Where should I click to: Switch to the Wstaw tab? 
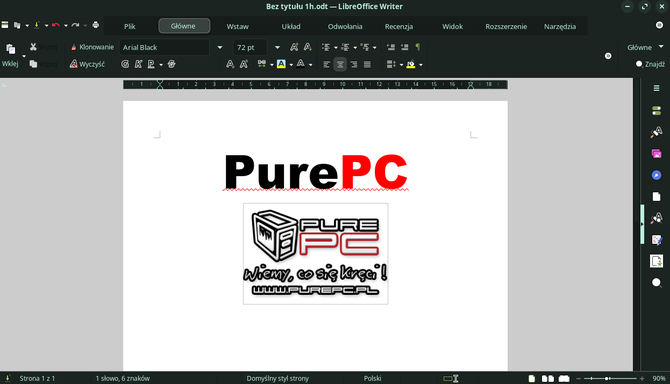click(238, 26)
